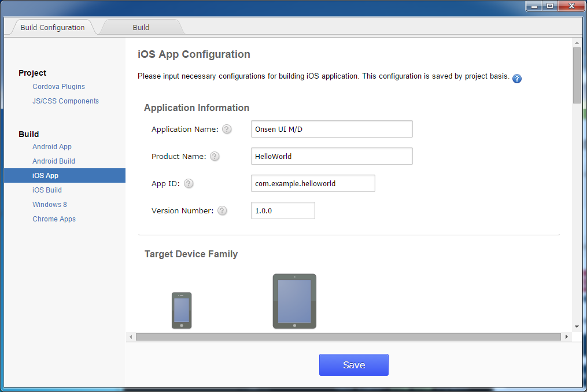Click the App ID input field
The width and height of the screenshot is (587, 392).
coord(313,183)
